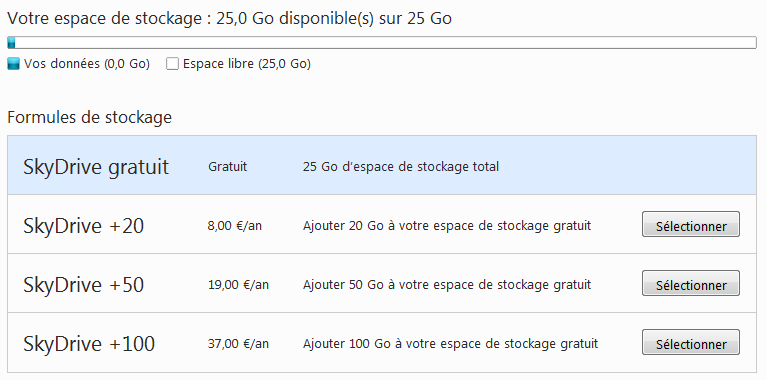
Task: Select the SkyDrive +20 plan button
Action: (691, 224)
